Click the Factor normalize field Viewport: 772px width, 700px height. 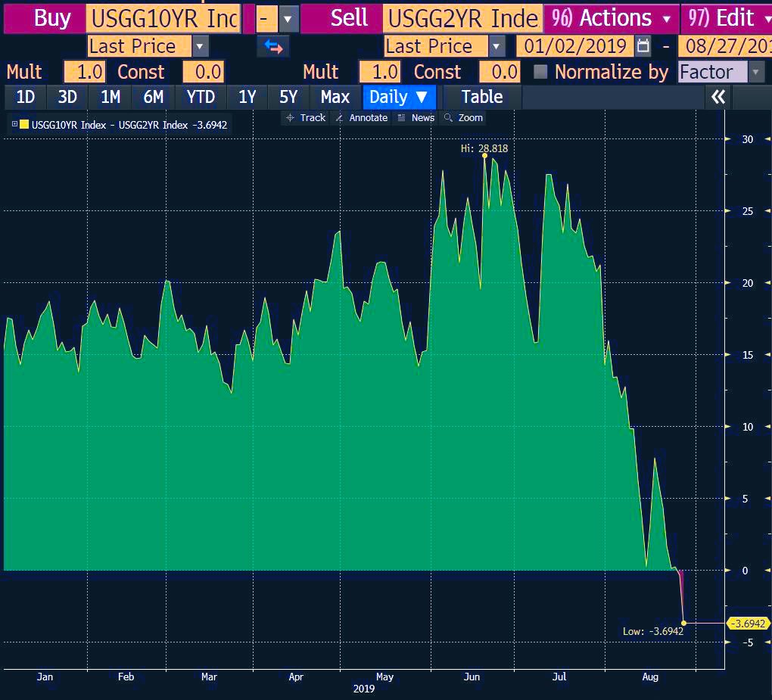713,73
